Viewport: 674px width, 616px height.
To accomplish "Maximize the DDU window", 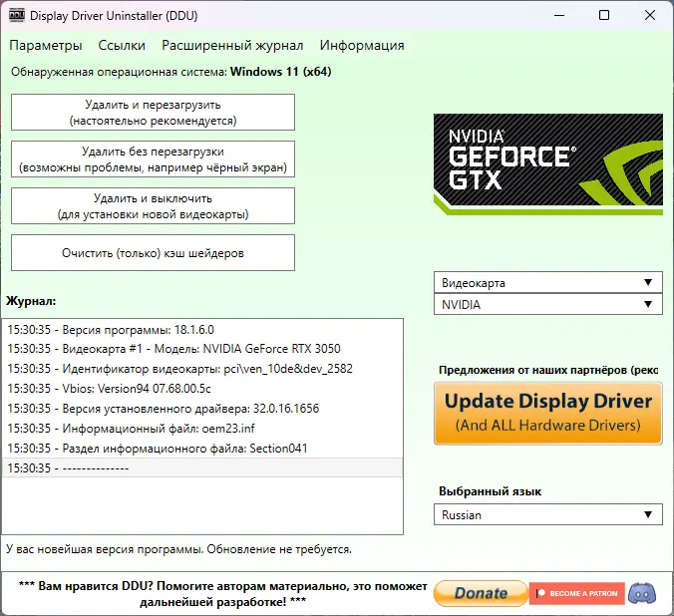I will 604,16.
